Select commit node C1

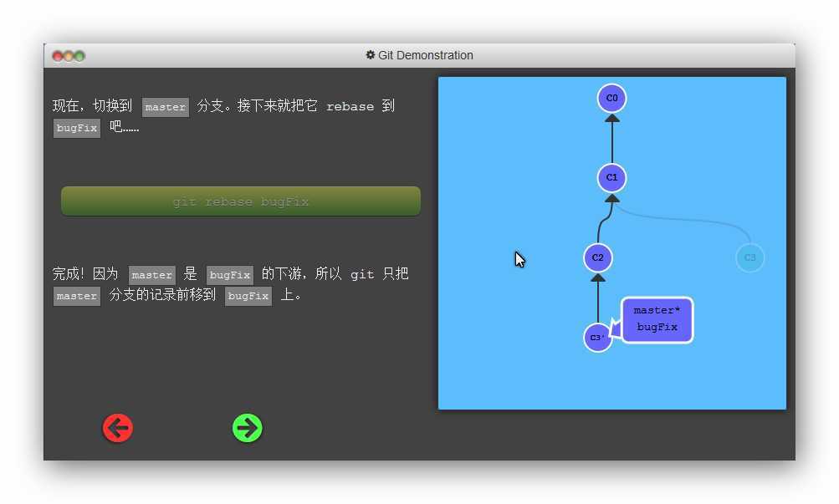(611, 177)
